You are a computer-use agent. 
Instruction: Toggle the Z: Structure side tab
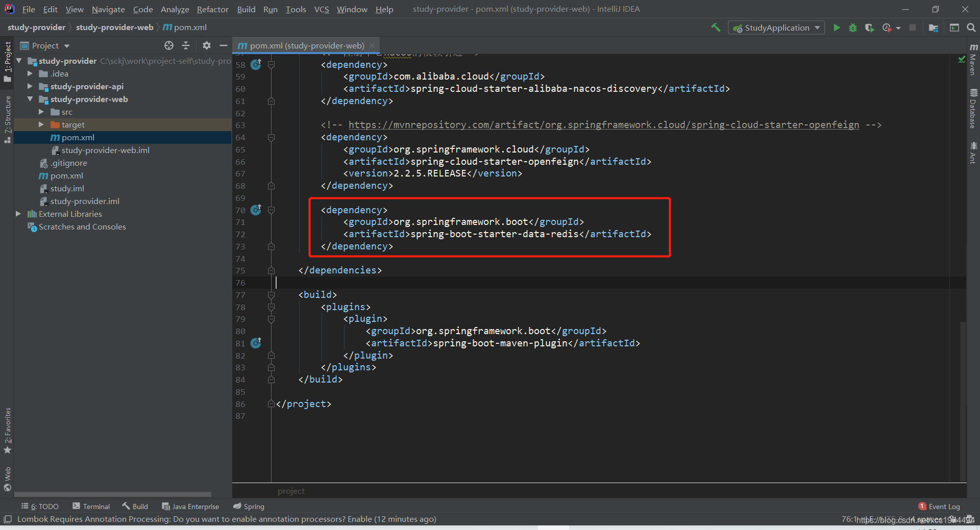point(7,119)
